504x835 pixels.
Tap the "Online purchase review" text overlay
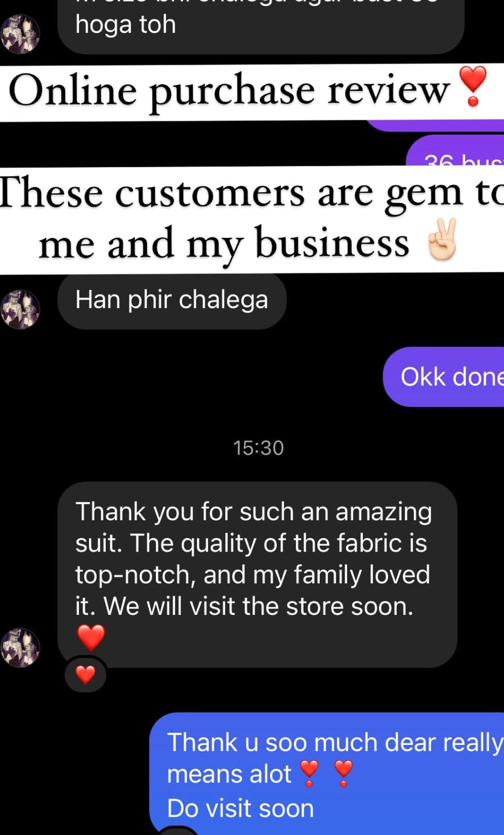pyautogui.click(x=229, y=90)
